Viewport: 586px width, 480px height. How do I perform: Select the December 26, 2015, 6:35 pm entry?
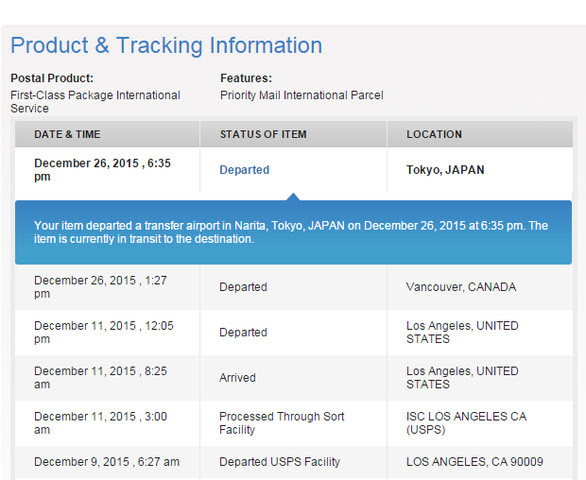tap(102, 170)
